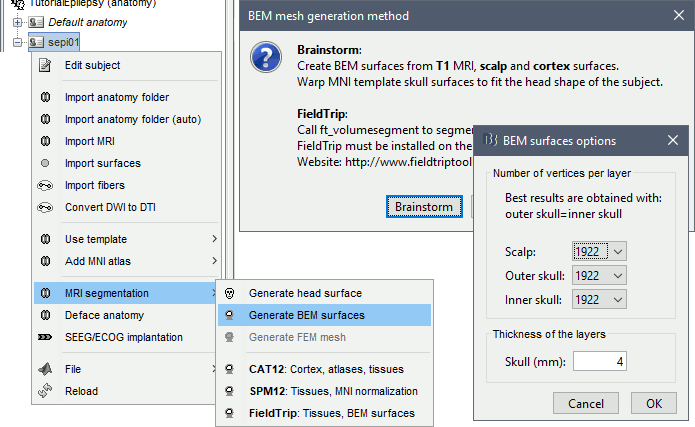
Task: Collapse the sepi01 subject node
Action: point(17,42)
